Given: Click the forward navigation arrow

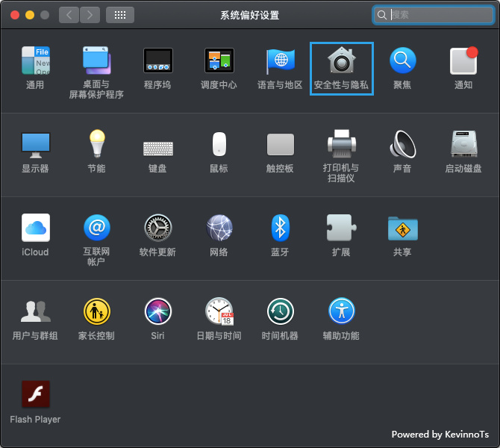Looking at the screenshot, I should (x=90, y=15).
